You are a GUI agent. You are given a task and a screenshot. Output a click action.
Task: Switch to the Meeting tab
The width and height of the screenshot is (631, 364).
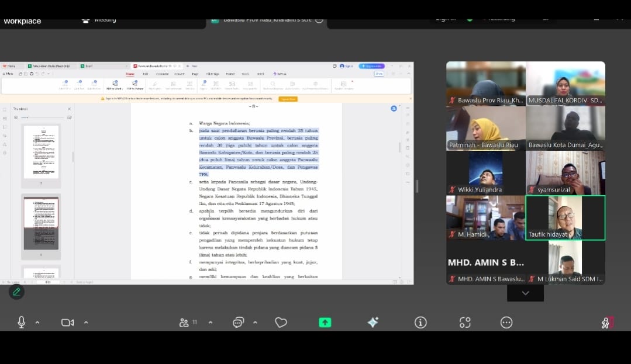[x=99, y=20]
